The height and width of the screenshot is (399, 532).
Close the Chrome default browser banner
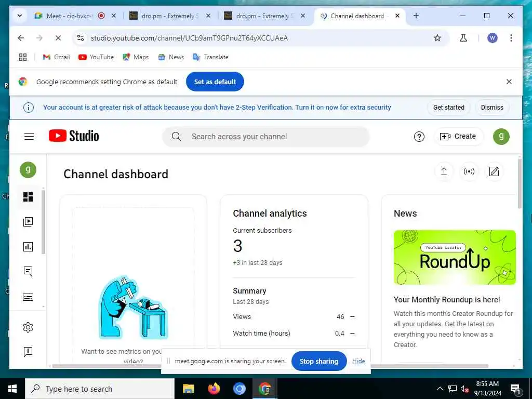[x=509, y=82]
